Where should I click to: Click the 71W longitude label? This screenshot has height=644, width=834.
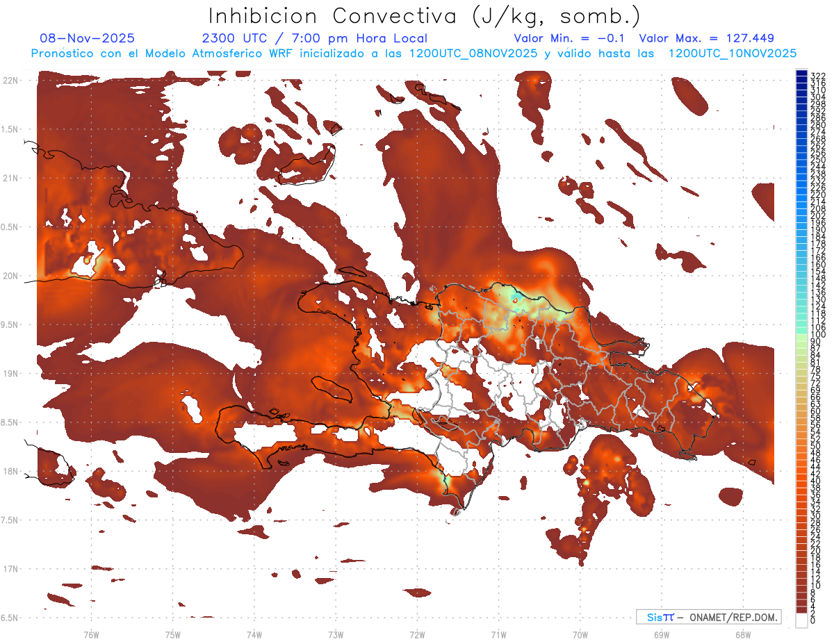(x=498, y=634)
